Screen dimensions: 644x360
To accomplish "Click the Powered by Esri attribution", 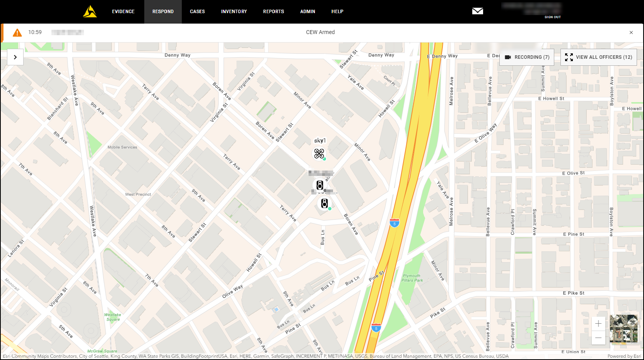I will [624, 356].
